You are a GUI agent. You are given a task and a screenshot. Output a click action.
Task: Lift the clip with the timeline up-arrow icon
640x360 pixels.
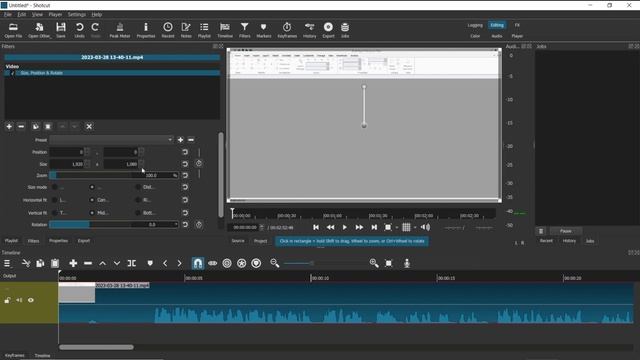pos(102,263)
